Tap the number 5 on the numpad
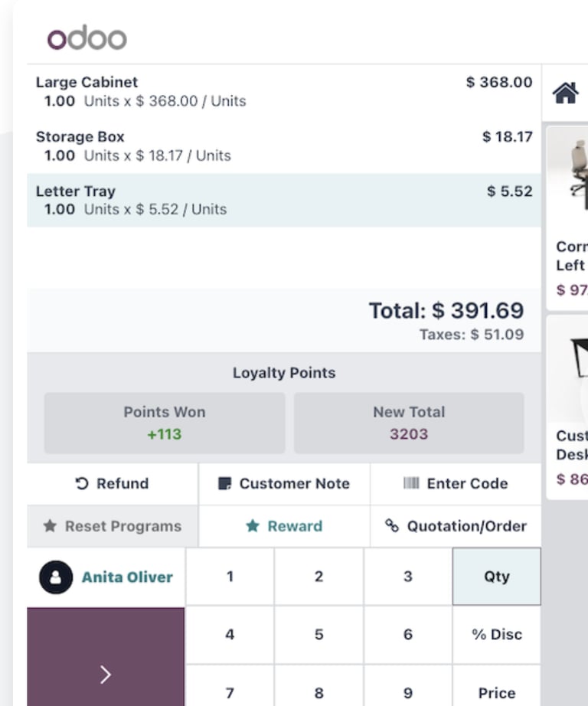Viewport: 588px width, 706px height. pyautogui.click(x=318, y=635)
